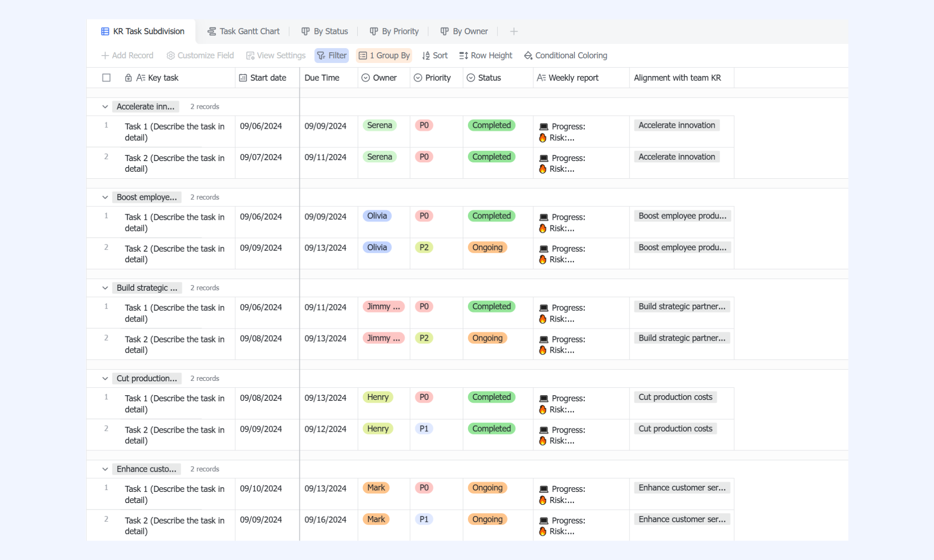This screenshot has height=560, width=934.
Task: Click the 1 Group By button
Action: tap(384, 56)
